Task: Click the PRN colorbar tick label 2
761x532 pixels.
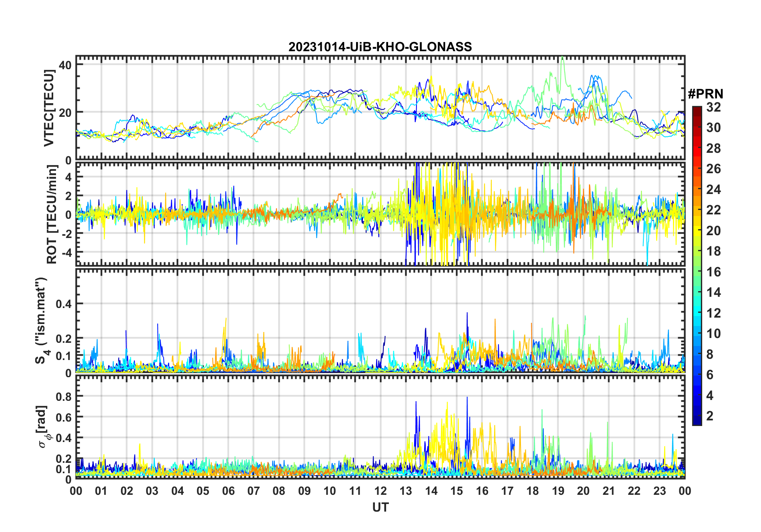Action: coord(710,416)
